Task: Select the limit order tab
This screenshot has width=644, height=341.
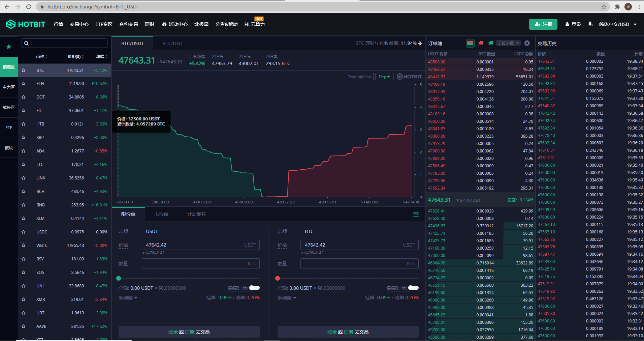Action: click(x=128, y=215)
